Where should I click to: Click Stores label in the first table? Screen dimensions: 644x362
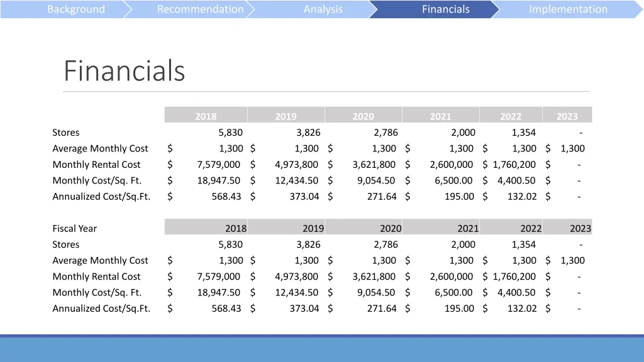[x=65, y=133]
